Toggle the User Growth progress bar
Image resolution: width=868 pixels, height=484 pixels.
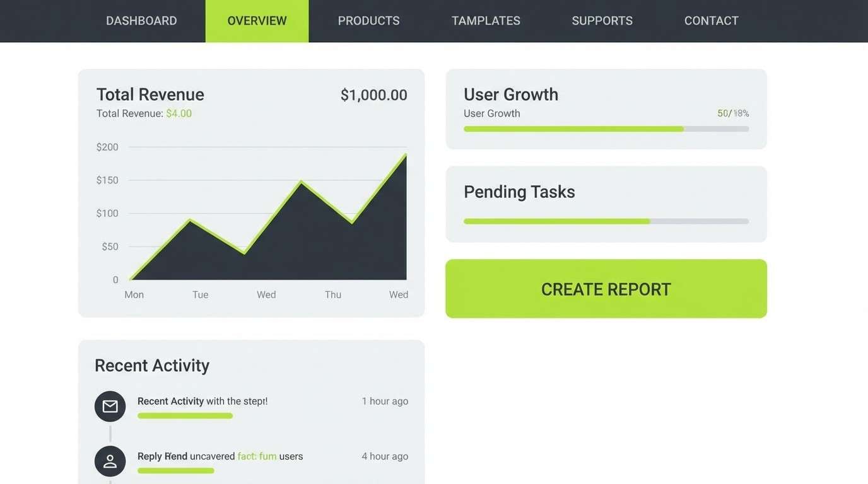606,129
